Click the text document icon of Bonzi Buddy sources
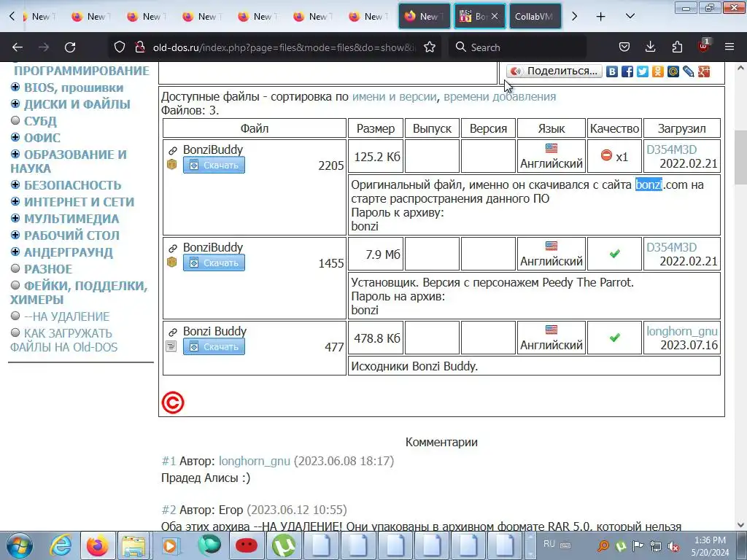This screenshot has width=747, height=560. coord(171,346)
